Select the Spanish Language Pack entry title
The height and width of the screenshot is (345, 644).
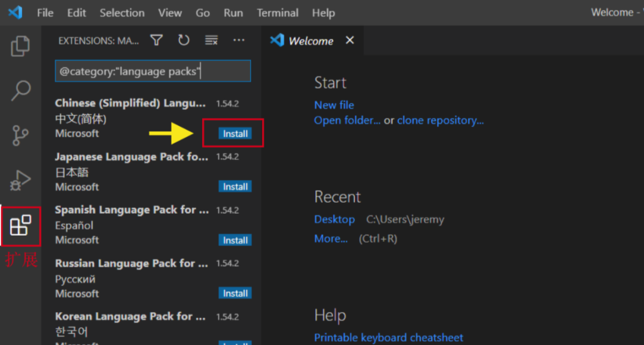coord(132,210)
